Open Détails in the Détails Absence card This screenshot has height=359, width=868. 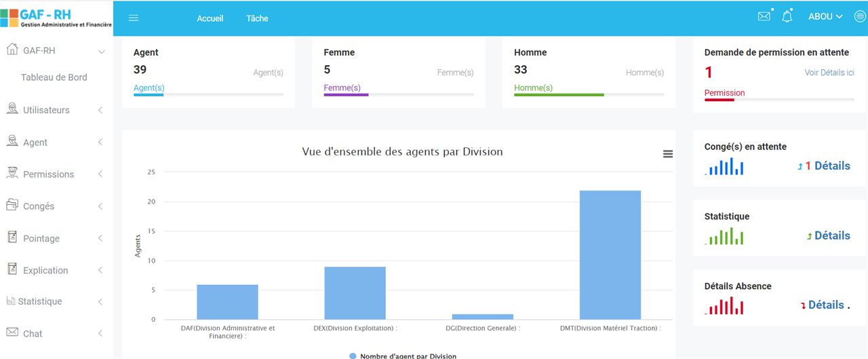pyautogui.click(x=826, y=305)
